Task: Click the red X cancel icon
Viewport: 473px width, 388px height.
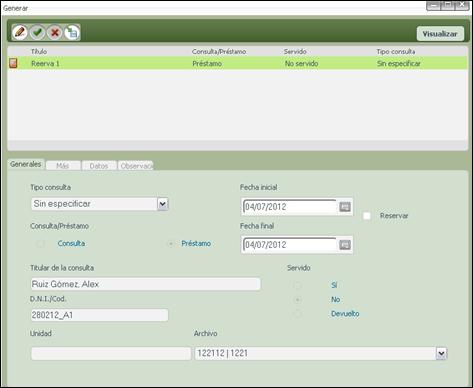Action: click(x=55, y=33)
